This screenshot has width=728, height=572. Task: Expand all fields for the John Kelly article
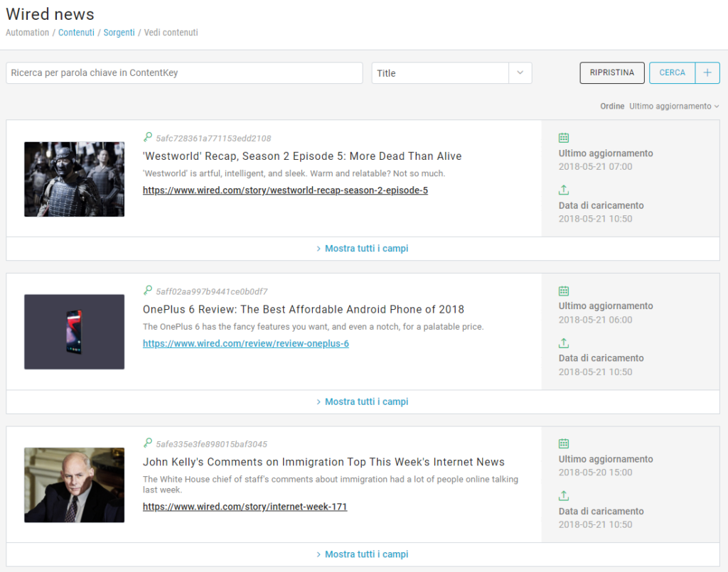click(x=363, y=554)
